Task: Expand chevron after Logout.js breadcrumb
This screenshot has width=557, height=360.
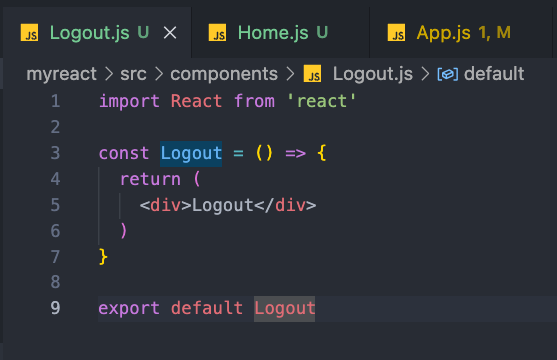Action: (x=425, y=74)
